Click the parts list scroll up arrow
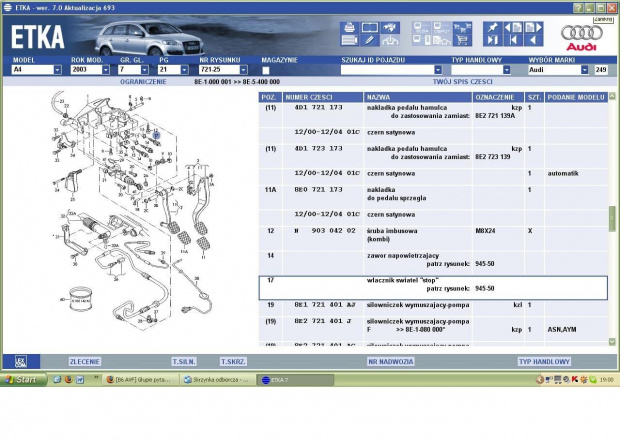This screenshot has width=620, height=442. [612, 96]
